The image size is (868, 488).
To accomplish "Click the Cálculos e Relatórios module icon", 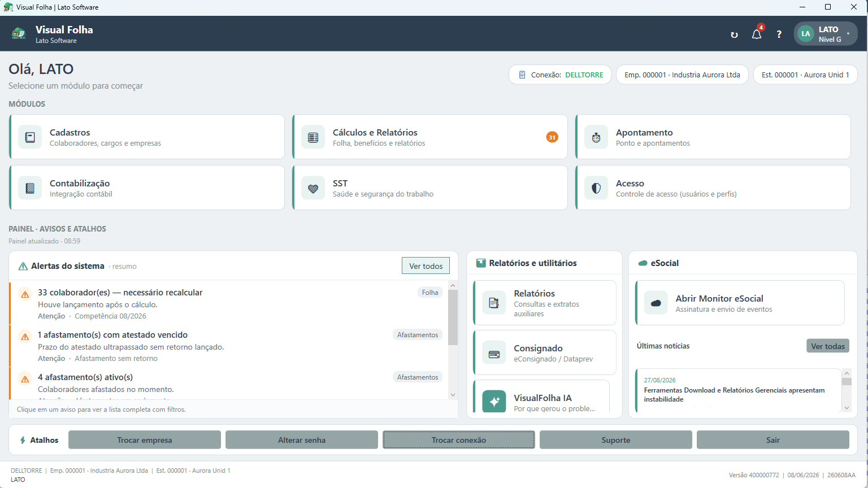I will [x=313, y=137].
